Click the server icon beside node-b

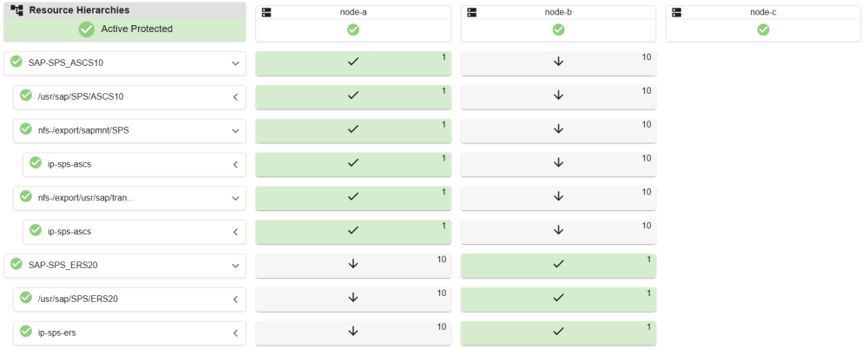click(472, 12)
